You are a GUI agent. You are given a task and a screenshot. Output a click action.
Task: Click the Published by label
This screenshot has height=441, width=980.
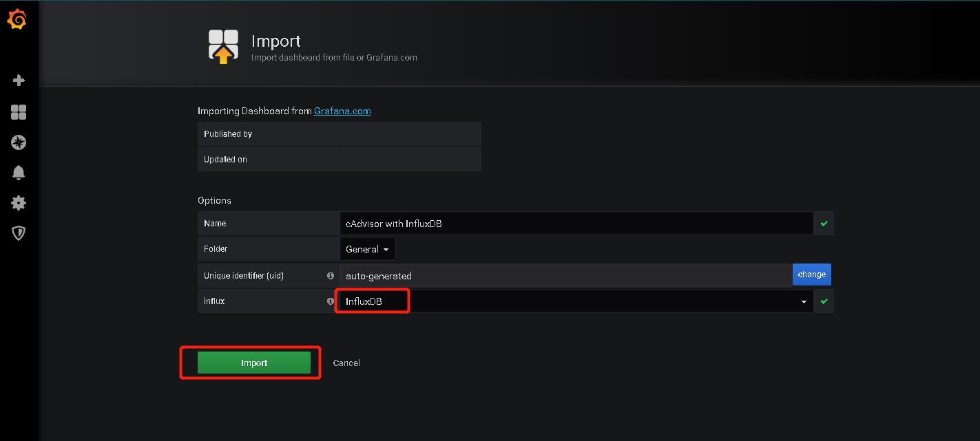click(x=228, y=134)
